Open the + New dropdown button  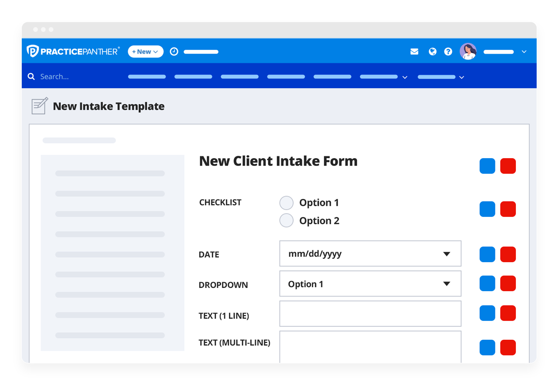146,52
